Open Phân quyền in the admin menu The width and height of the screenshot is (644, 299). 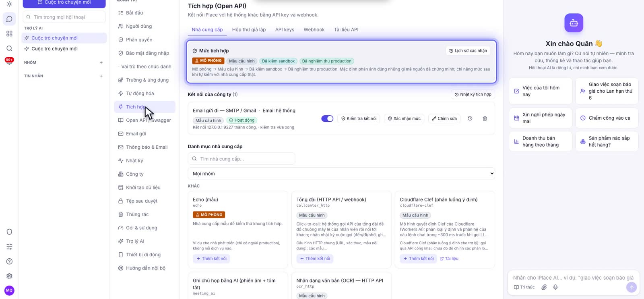(x=145, y=39)
